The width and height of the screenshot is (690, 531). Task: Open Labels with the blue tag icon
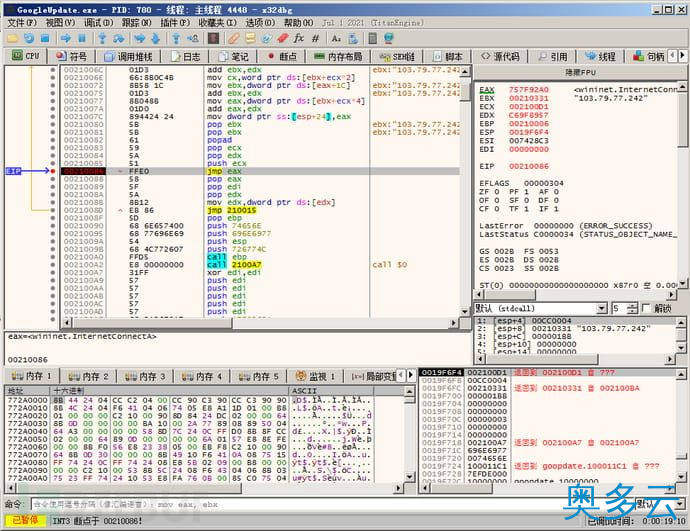(x=266, y=38)
